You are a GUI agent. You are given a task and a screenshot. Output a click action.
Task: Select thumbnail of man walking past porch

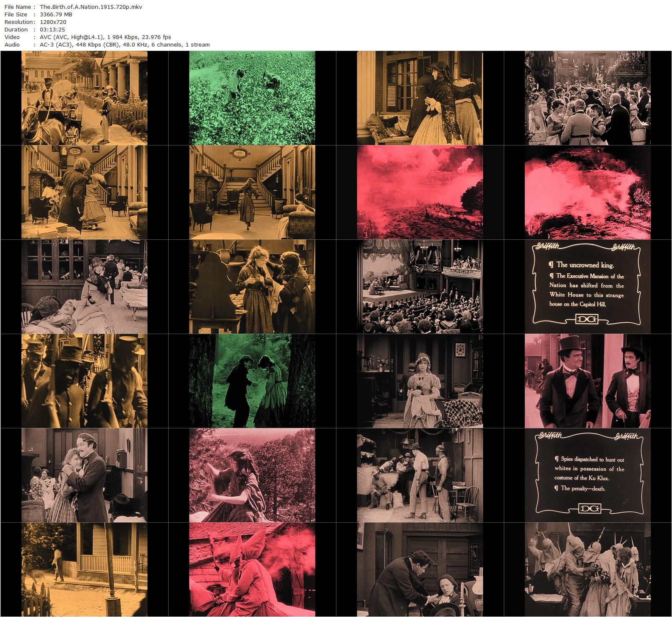click(84, 570)
